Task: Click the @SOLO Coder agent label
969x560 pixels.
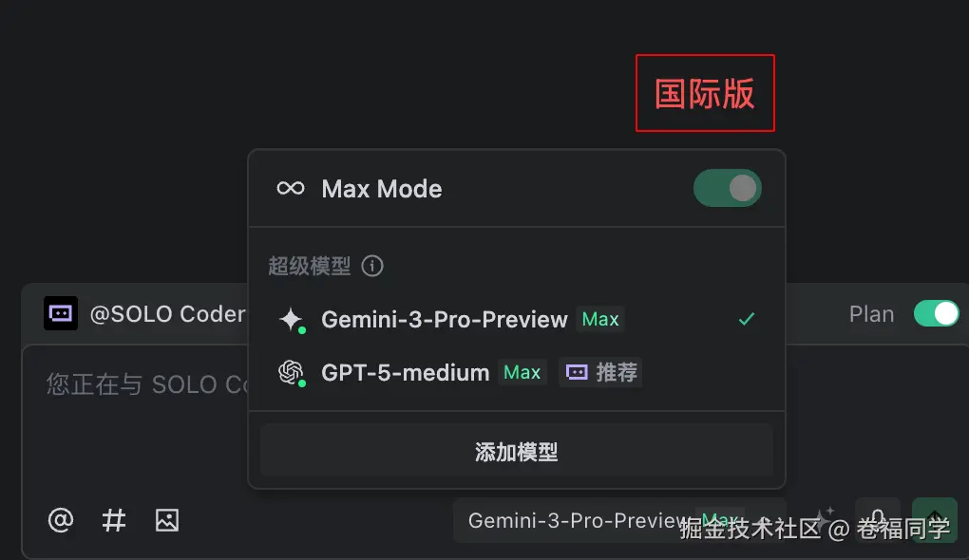Action: coord(167,314)
